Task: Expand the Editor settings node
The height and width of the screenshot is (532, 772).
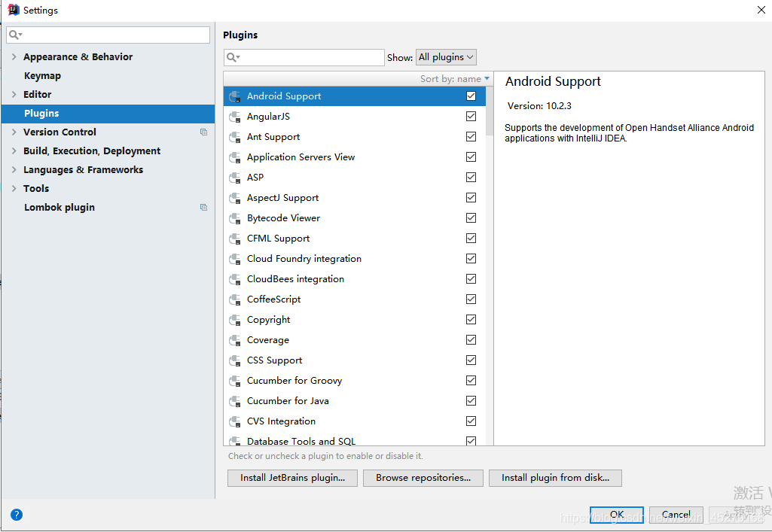Action: [14, 94]
